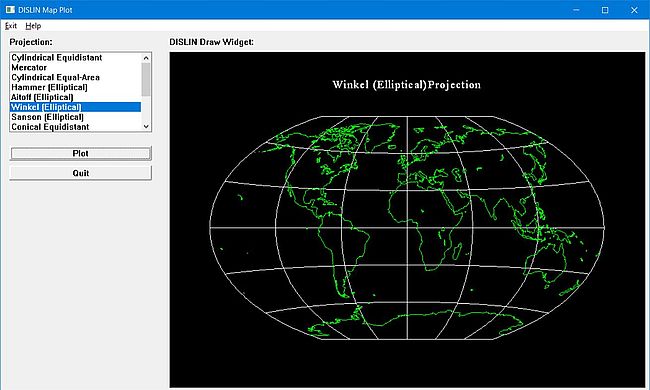Click projection list scroll down arrow
This screenshot has width=650, height=390.
146,126
